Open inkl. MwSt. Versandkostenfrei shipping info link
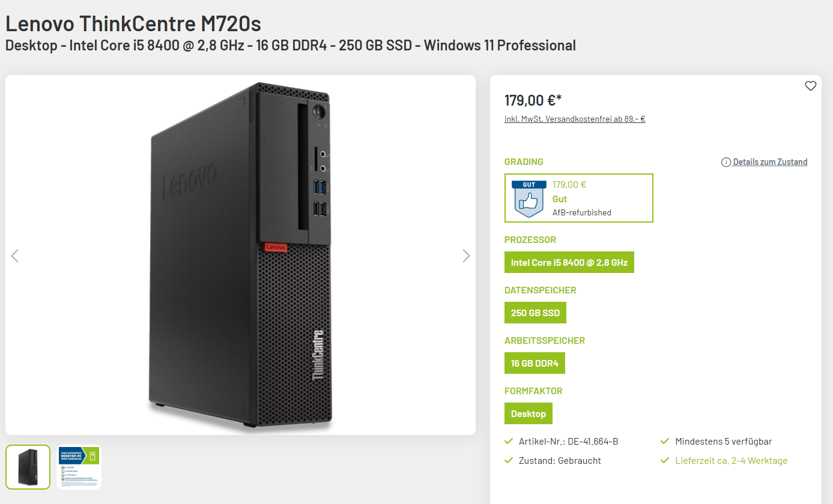 pos(575,119)
